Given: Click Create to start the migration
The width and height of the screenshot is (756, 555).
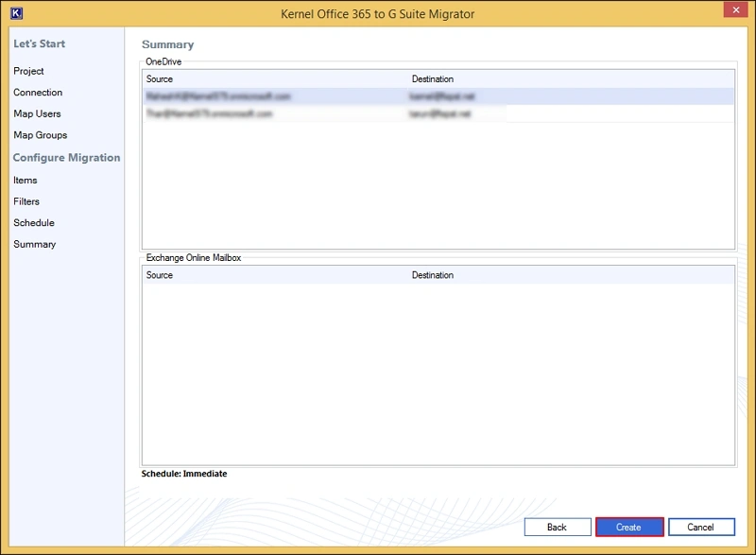Looking at the screenshot, I should (x=628, y=527).
